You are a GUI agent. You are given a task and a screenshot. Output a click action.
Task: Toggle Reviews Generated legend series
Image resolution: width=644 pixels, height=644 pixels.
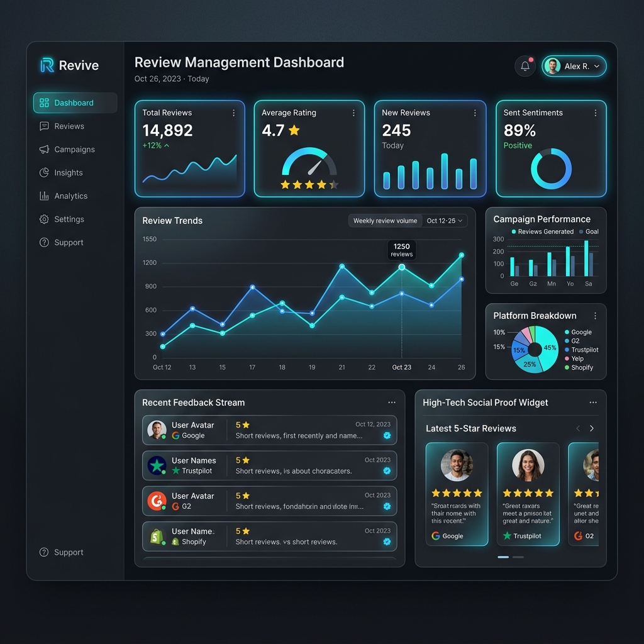542,231
